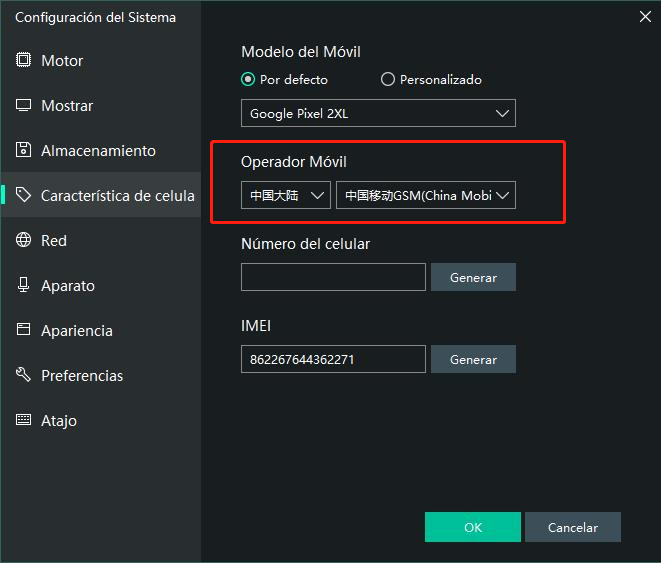Click the Característica de celular tag icon
Viewport: 661px width, 563px height.
point(23,195)
